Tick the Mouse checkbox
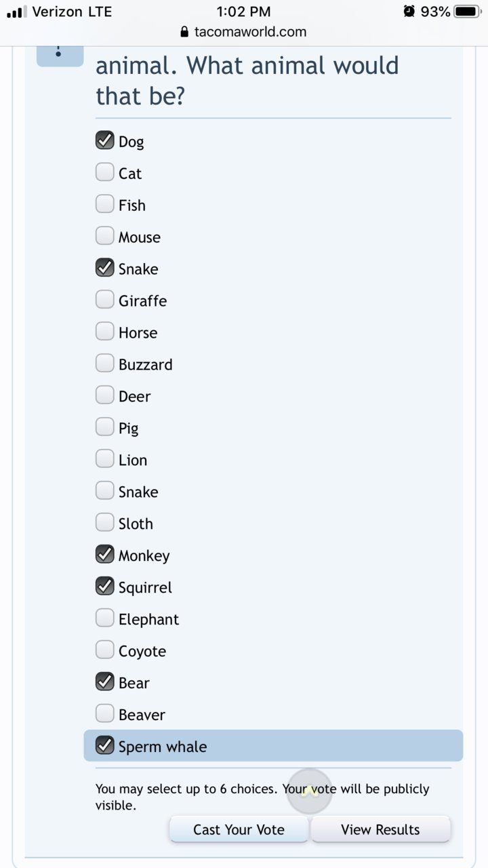This screenshot has height=868, width=488. (x=104, y=236)
